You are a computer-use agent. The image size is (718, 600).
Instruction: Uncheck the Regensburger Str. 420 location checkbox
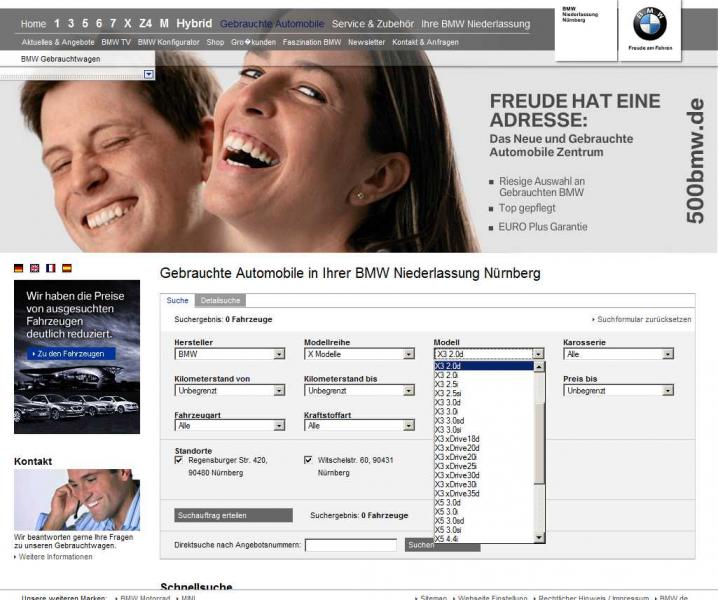(179, 460)
